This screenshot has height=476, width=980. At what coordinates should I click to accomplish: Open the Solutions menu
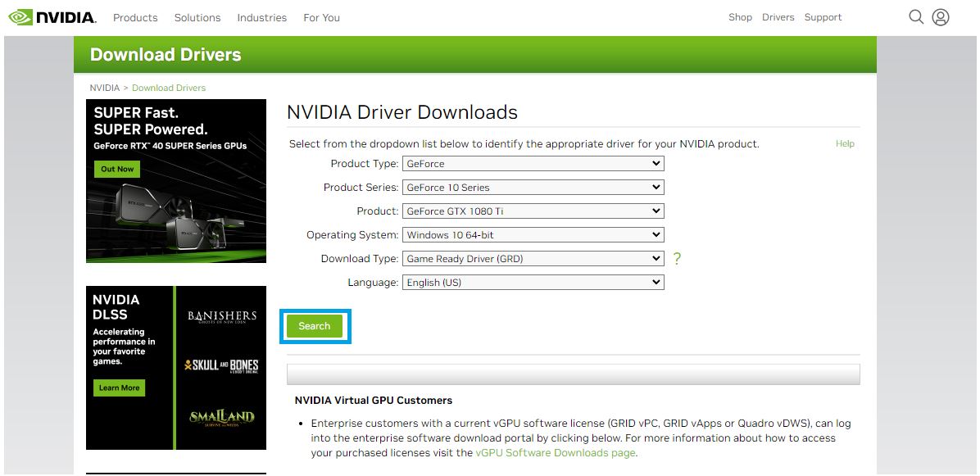pos(197,17)
